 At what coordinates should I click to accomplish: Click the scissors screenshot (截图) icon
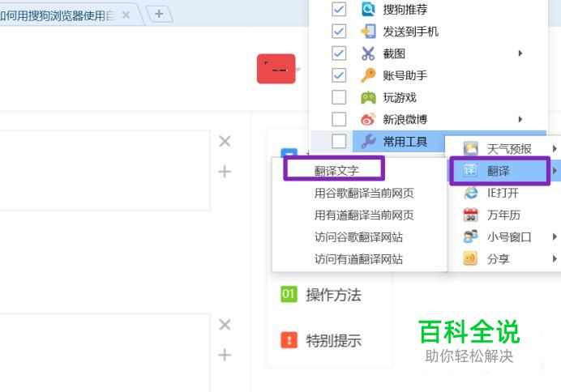368,53
